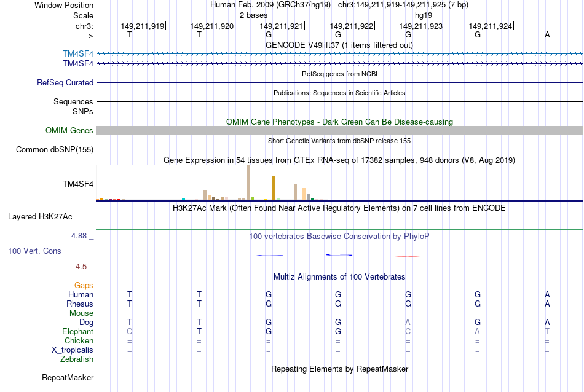
Task: Click position label 149,211,919
Action: 142,26
